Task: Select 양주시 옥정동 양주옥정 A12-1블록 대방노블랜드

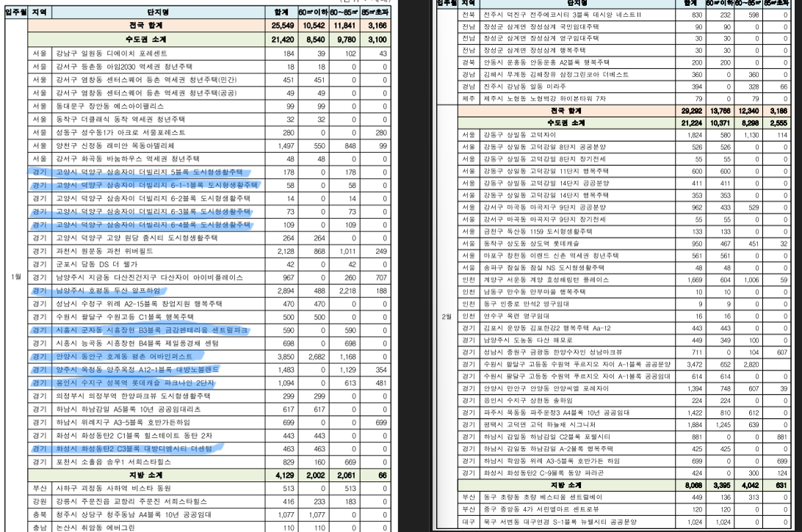Action: point(137,370)
